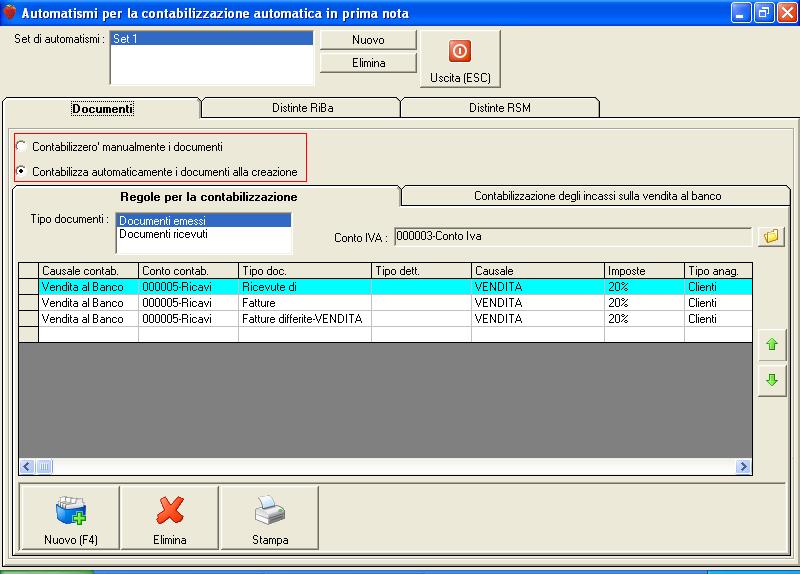Image resolution: width=800 pixels, height=574 pixels.
Task: Click the Stampa printer icon button
Action: pyautogui.click(x=270, y=517)
